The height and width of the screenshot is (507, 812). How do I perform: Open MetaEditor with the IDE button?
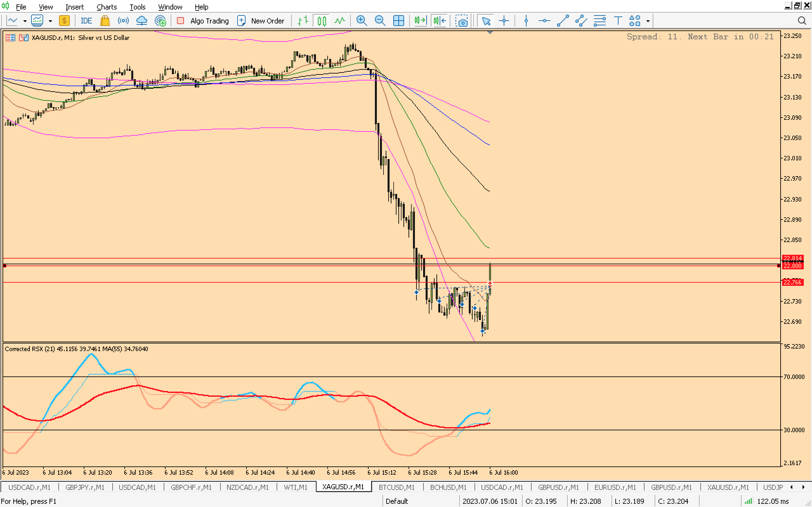86,21
